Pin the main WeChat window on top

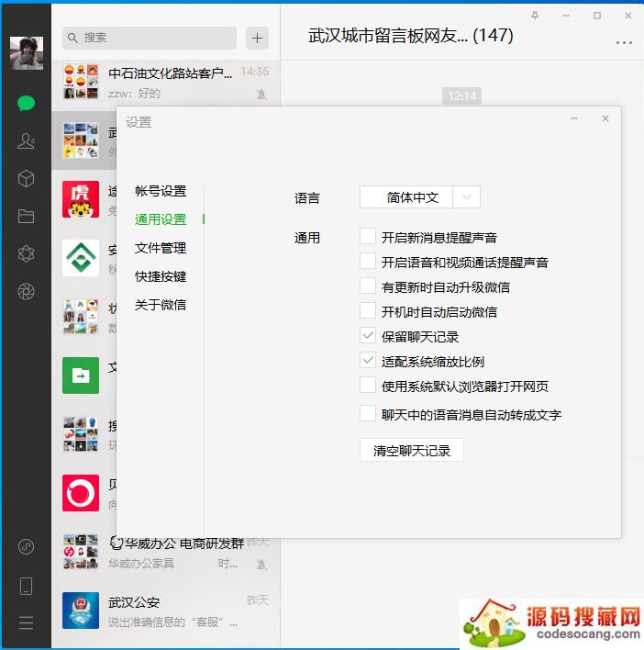[x=535, y=16]
